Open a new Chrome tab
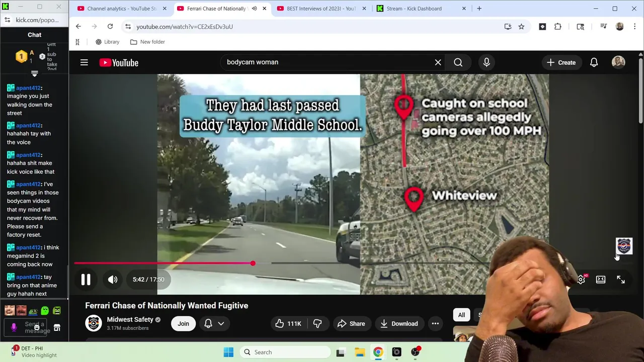Screen dimensions: 644x362 pos(479,9)
